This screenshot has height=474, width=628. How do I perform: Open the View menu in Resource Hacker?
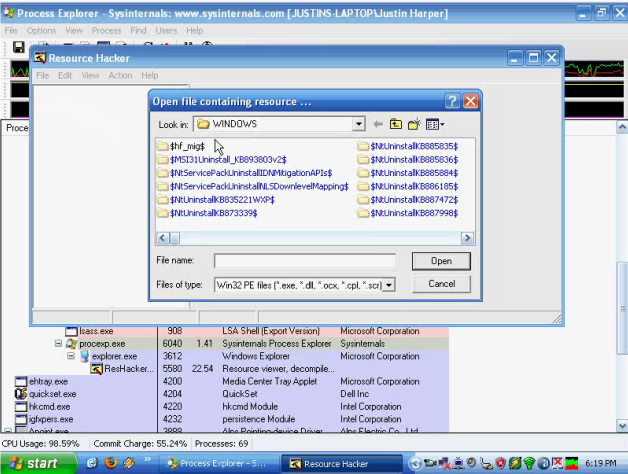[x=90, y=75]
